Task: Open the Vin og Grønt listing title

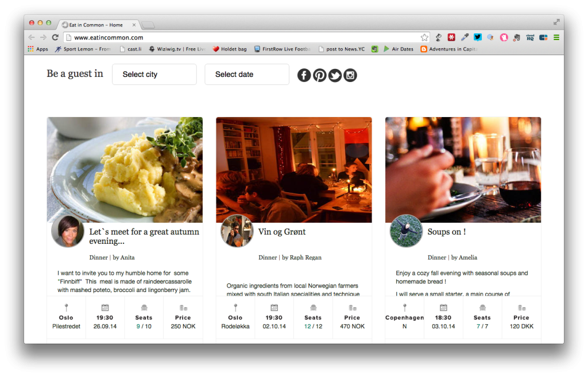Action: 281,232
